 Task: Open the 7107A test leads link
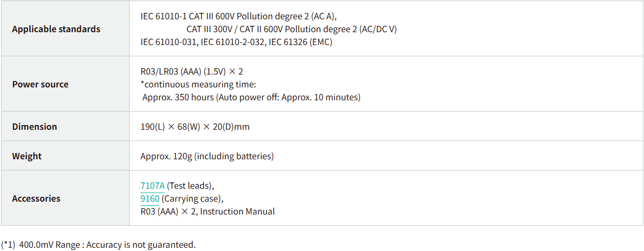pos(153,186)
